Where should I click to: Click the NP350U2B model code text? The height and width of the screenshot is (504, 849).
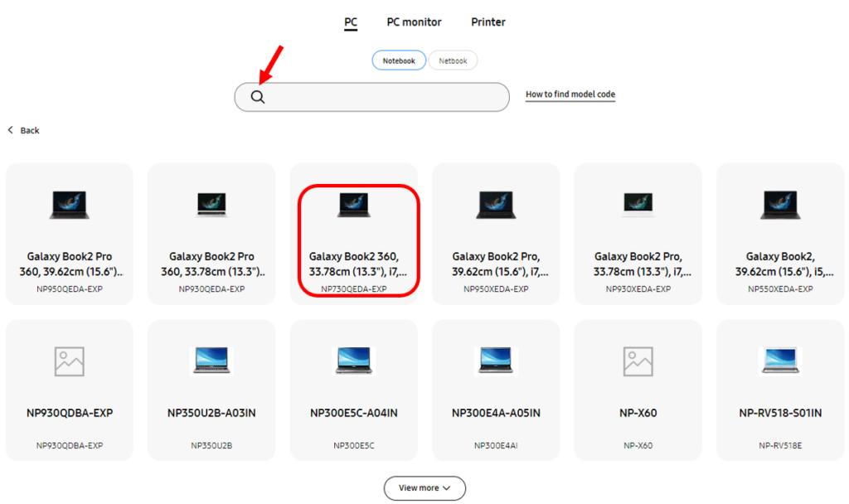(x=211, y=445)
